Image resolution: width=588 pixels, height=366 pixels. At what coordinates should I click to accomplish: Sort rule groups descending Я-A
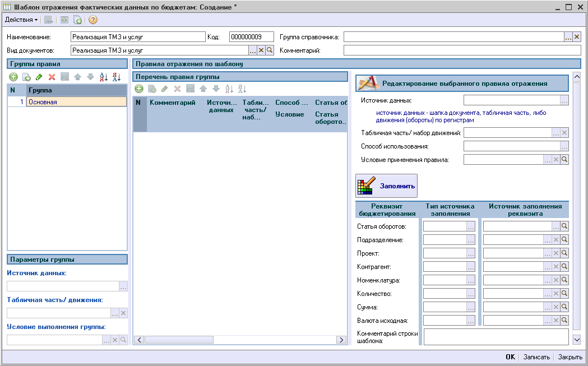116,77
